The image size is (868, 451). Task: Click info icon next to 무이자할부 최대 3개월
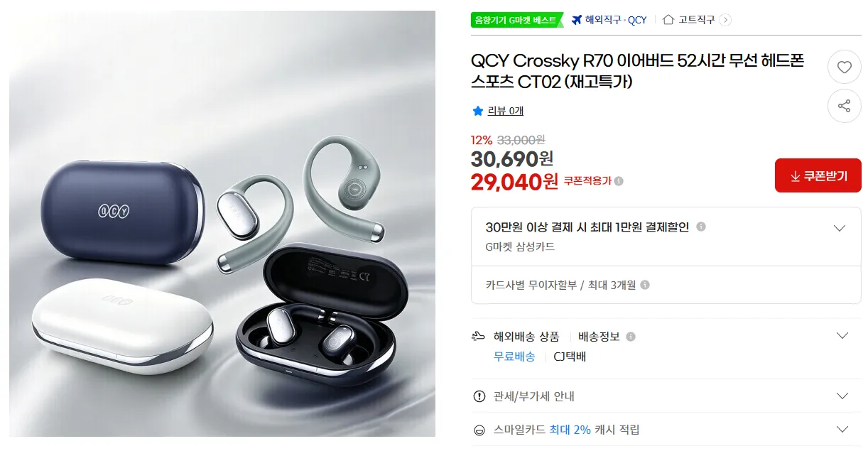point(645,285)
